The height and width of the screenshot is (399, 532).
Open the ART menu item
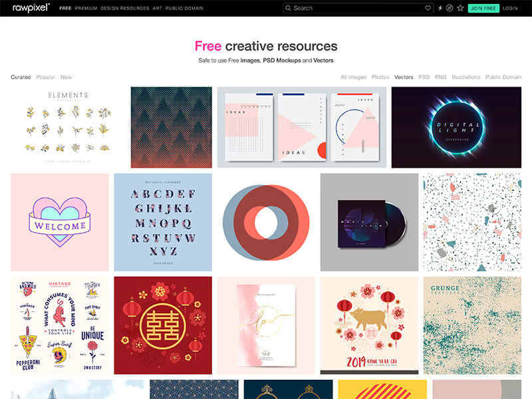pos(157,8)
